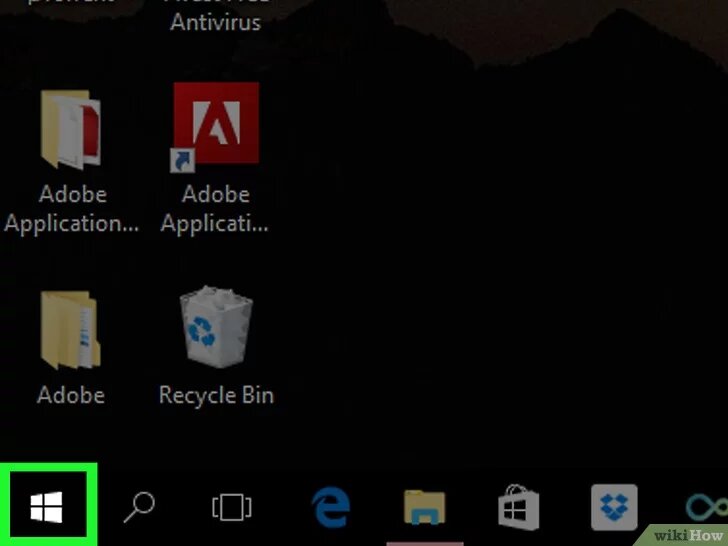Select the Adobe Application folder with red document

(x=71, y=129)
